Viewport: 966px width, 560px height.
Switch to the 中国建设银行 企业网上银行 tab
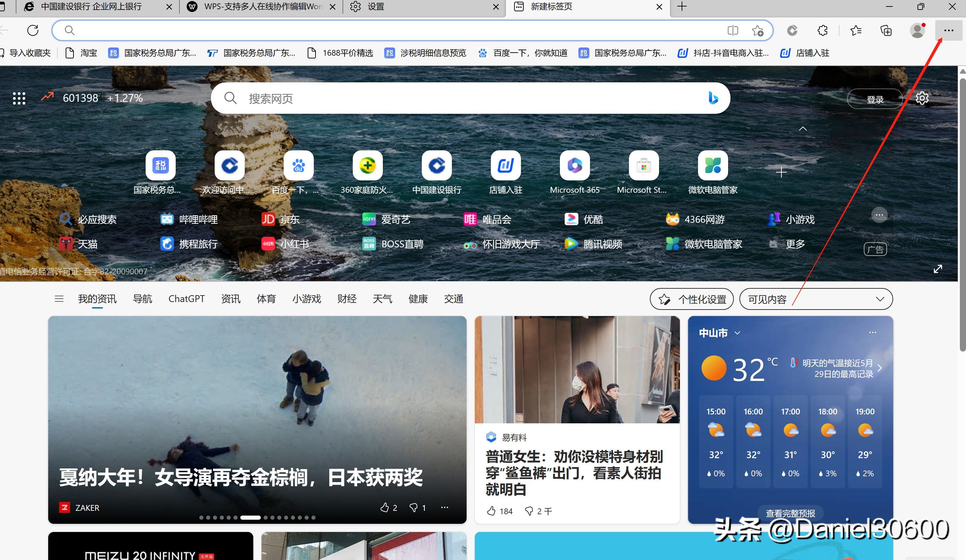pos(91,7)
